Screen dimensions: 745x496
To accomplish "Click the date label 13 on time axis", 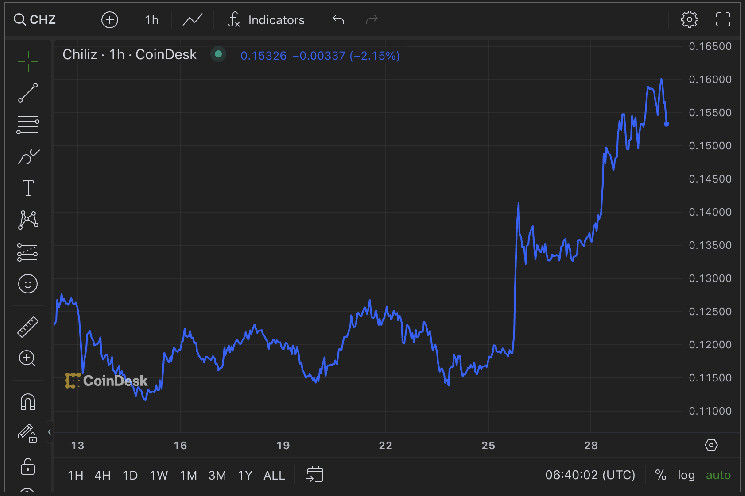I will [77, 446].
